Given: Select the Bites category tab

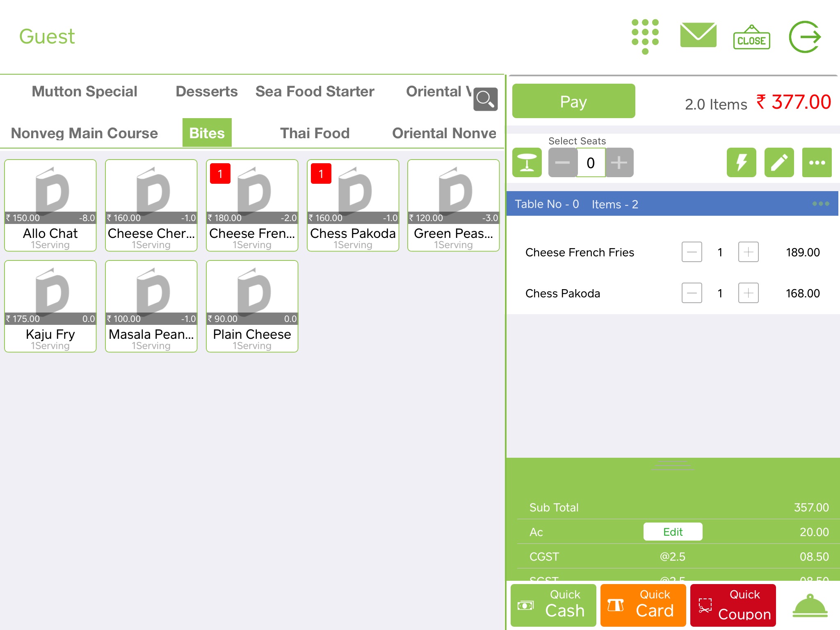Looking at the screenshot, I should coord(208,132).
